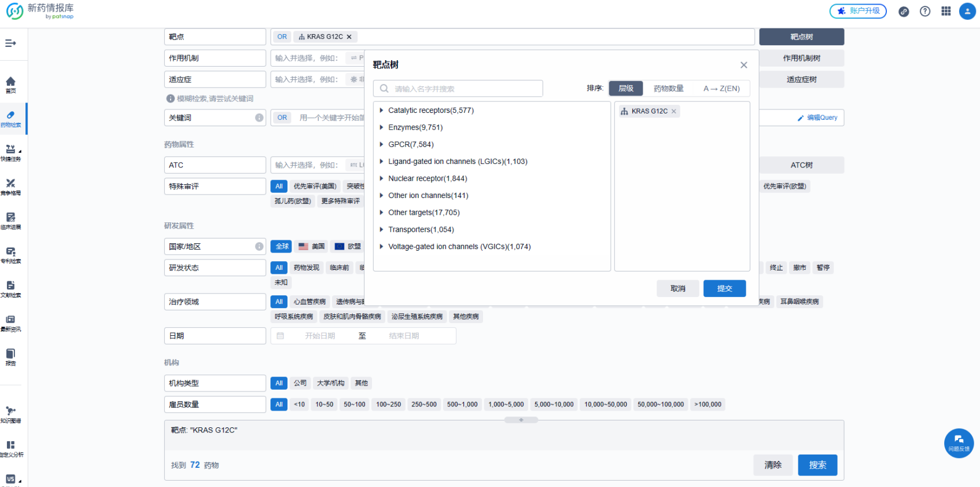Click the help question mark icon
This screenshot has width=980, height=487.
click(925, 11)
